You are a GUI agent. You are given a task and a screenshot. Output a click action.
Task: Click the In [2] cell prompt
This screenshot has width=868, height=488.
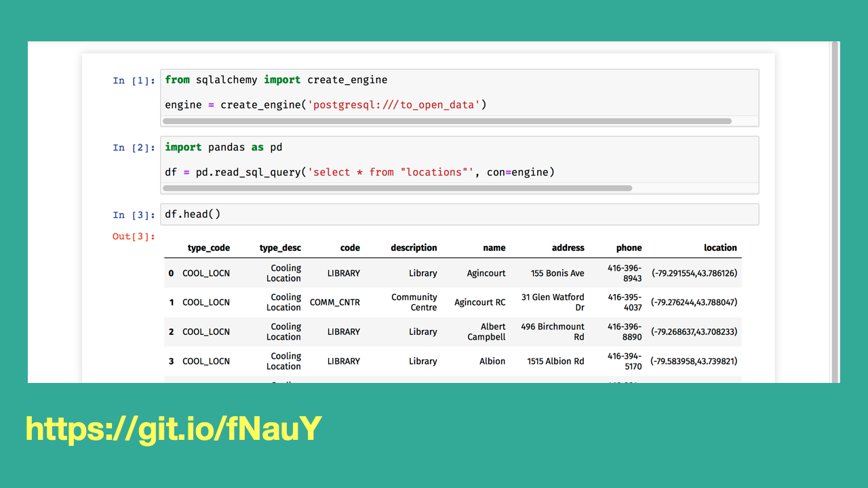(x=134, y=148)
